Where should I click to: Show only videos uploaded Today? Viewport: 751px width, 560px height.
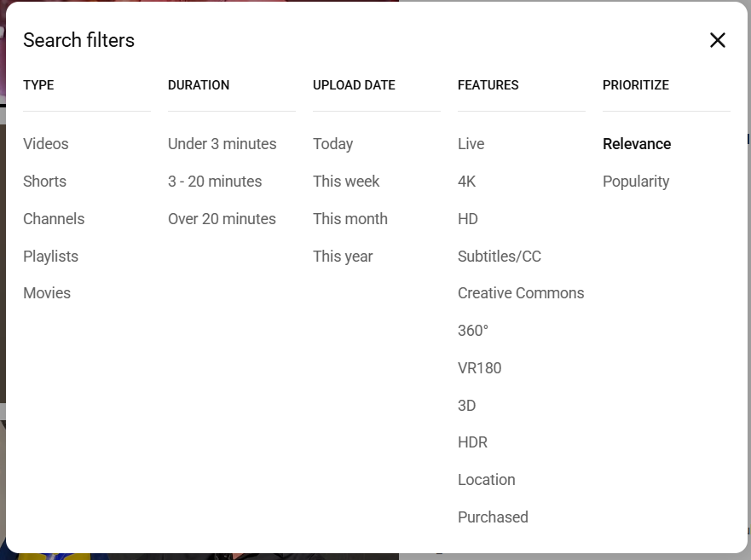(x=332, y=144)
